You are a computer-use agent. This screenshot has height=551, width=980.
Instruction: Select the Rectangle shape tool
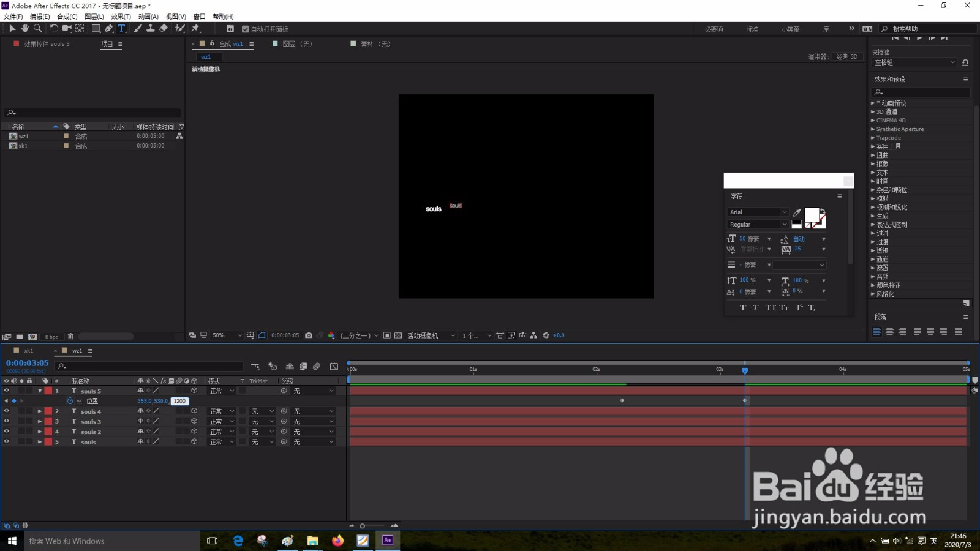pyautogui.click(x=96, y=28)
